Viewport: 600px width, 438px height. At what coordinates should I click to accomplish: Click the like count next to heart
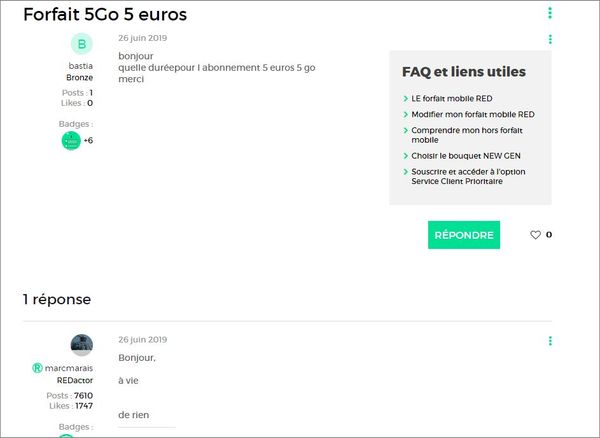(549, 234)
